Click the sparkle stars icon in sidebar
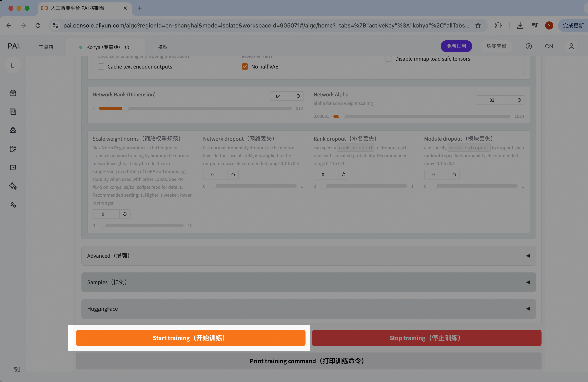Image resolution: width=588 pixels, height=382 pixels. click(13, 186)
